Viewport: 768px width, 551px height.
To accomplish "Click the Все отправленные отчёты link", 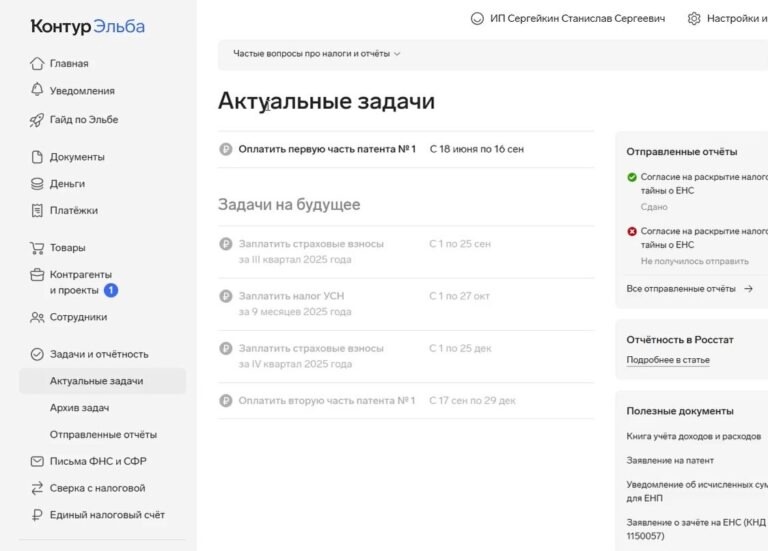I will (681, 289).
